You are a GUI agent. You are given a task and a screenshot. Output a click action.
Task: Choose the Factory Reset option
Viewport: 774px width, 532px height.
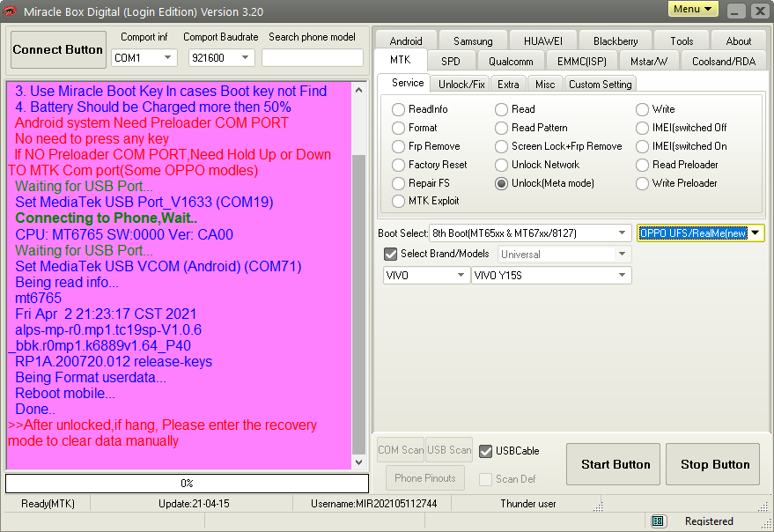tap(398, 165)
